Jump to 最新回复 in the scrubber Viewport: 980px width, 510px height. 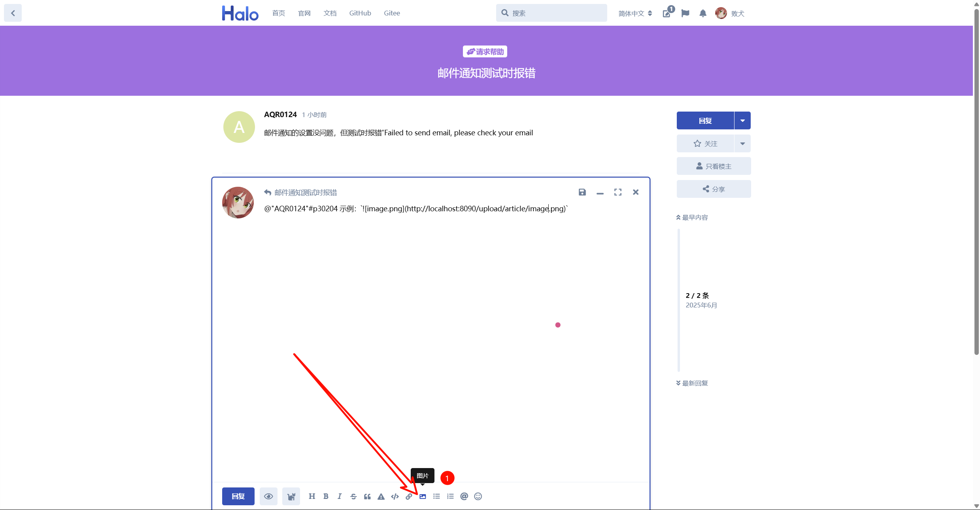[x=692, y=383]
